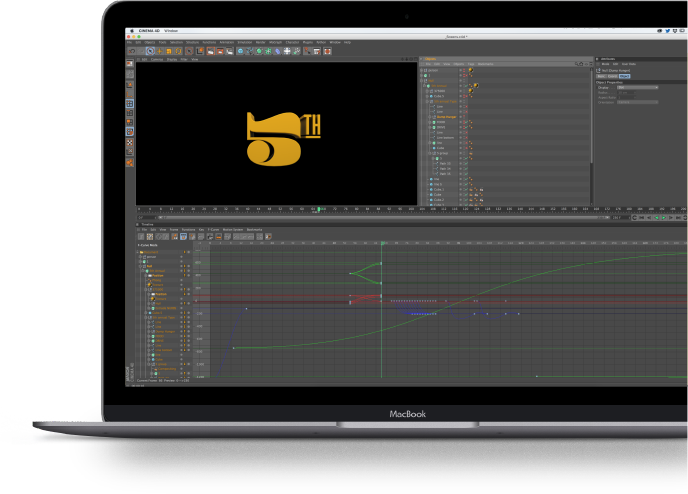
Task: Click the Basic attribute button
Action: point(602,75)
